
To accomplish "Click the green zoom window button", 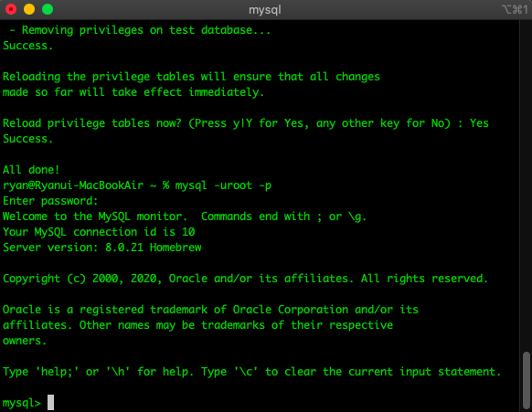I will [x=48, y=9].
